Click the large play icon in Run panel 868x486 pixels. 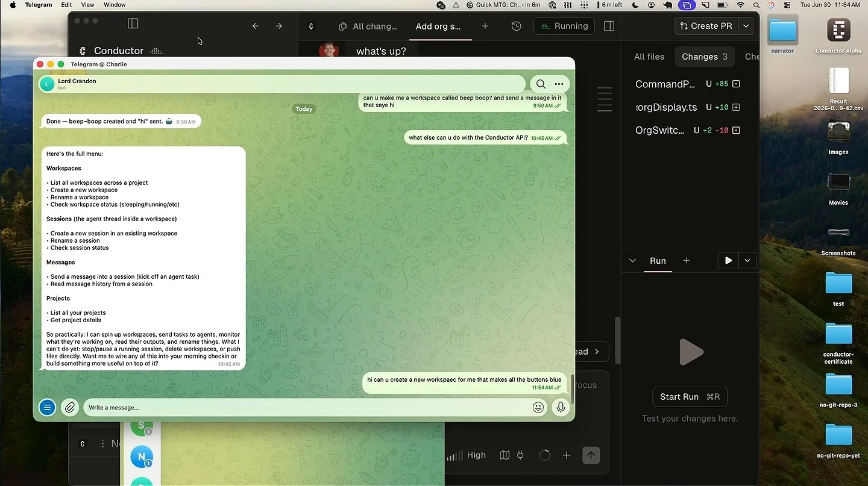pos(690,352)
